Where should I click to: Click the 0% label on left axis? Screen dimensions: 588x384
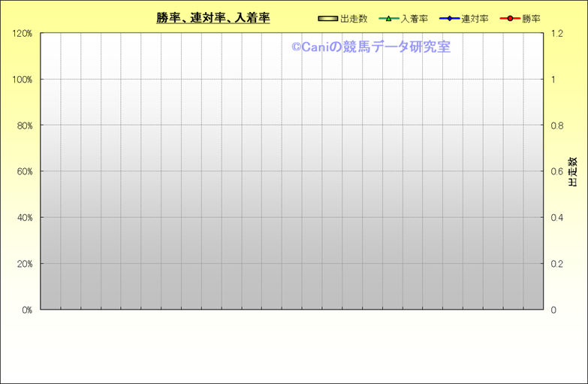pos(26,310)
